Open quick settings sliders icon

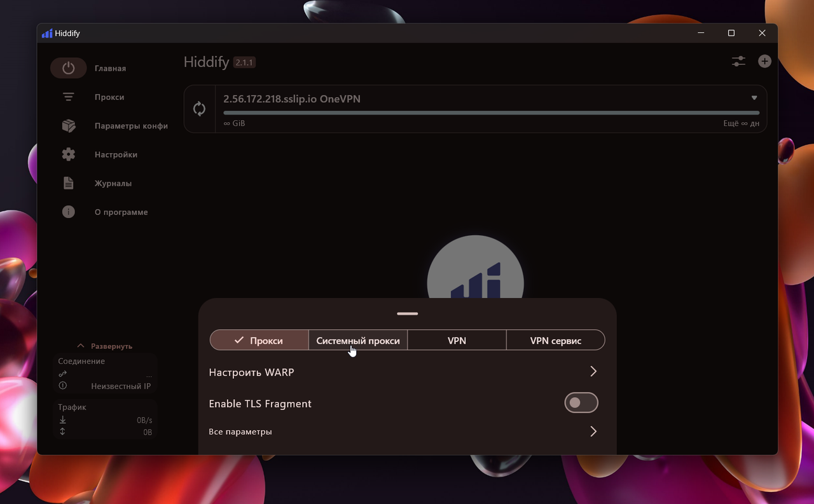coord(738,62)
